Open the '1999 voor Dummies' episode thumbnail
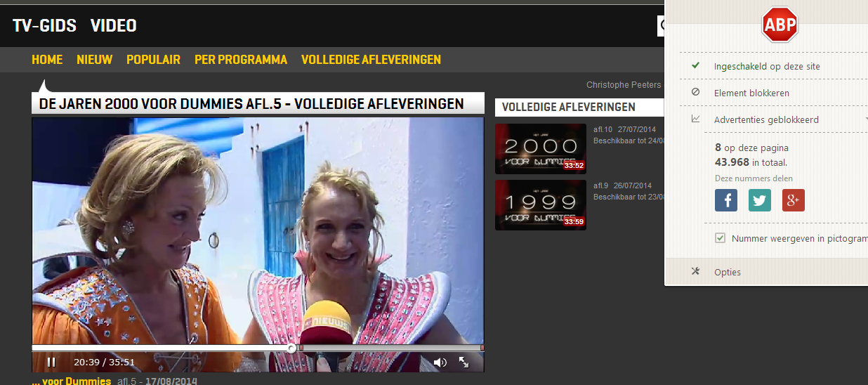This screenshot has width=868, height=385. point(540,204)
